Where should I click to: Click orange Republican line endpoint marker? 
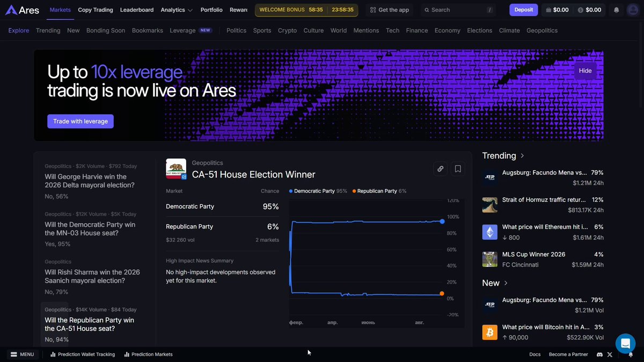(x=442, y=293)
